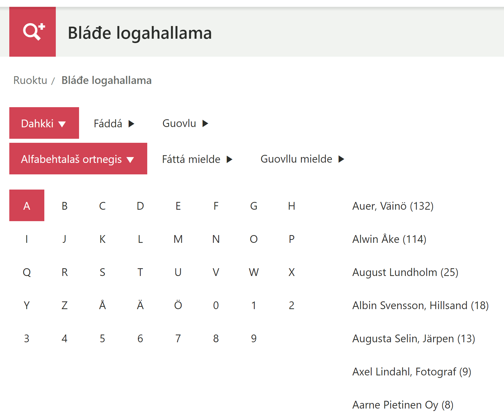Select the letter X filter
Viewport: 504px width, 420px height.
291,272
